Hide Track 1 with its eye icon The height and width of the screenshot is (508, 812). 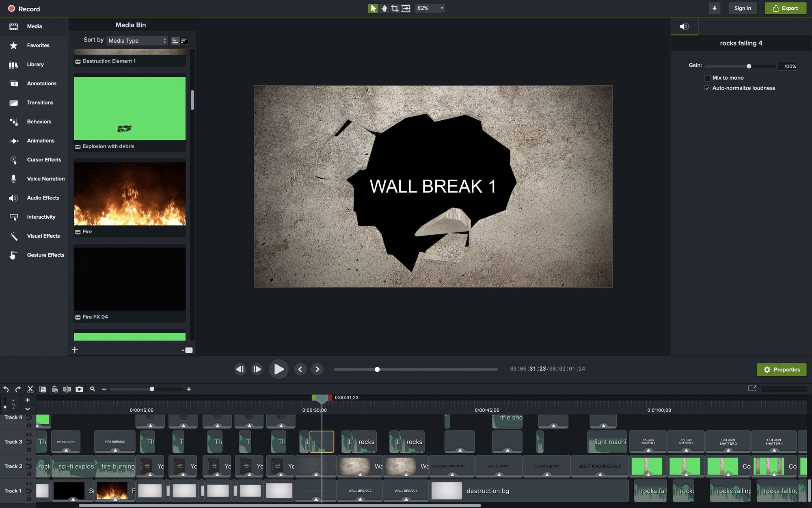[29, 484]
